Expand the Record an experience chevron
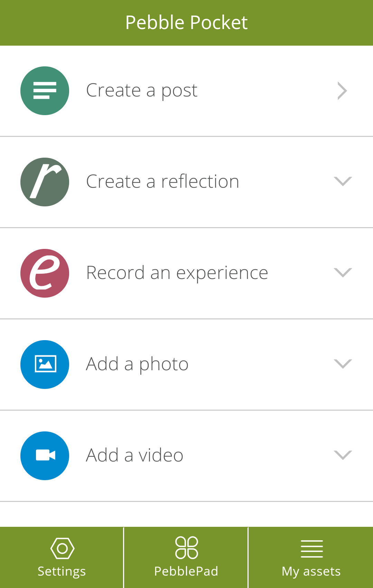The width and height of the screenshot is (373, 588). click(343, 273)
